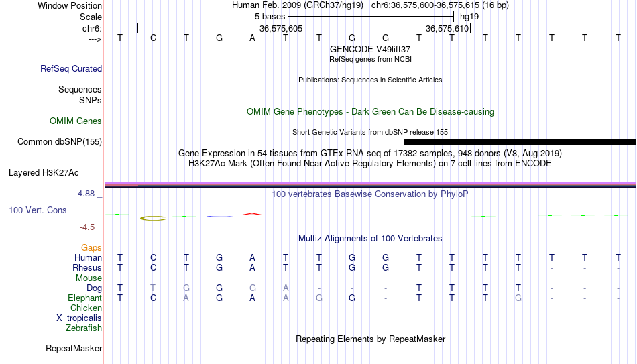This screenshot has width=637, height=364.
Task: Open the Common dbSNP(155) track label
Action: (59, 142)
